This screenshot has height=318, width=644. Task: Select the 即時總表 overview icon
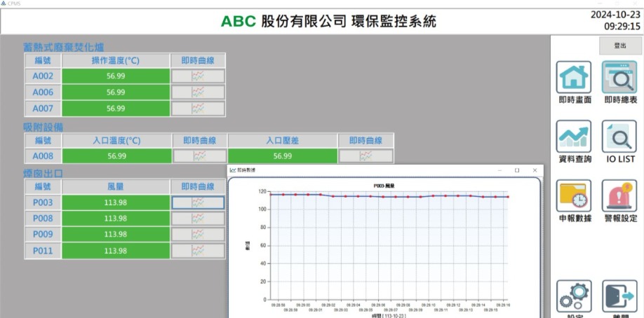coord(619,76)
